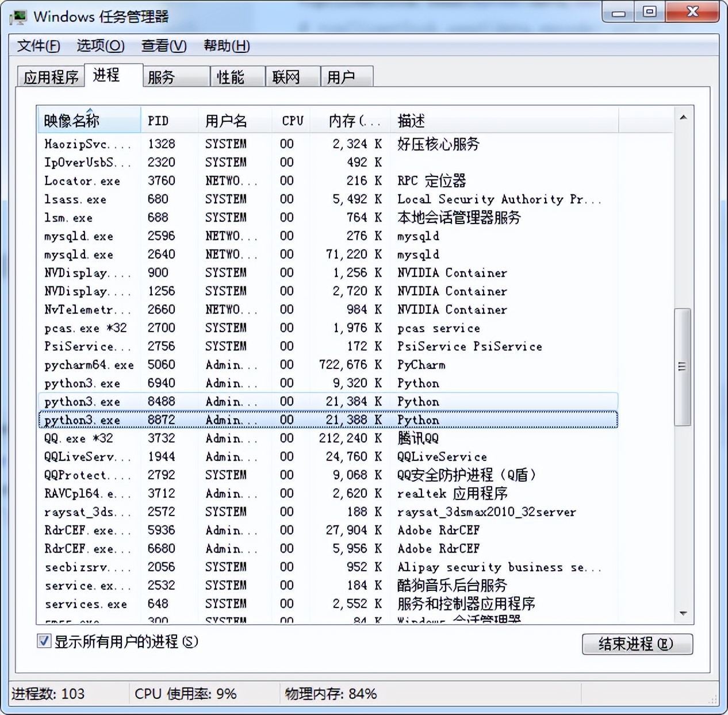Enable 显示所有用户的进程 checkbox

click(x=44, y=641)
